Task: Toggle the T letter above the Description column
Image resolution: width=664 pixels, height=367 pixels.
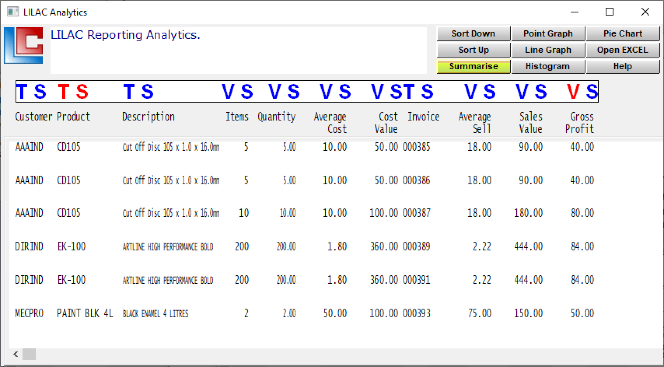Action: pos(129,92)
